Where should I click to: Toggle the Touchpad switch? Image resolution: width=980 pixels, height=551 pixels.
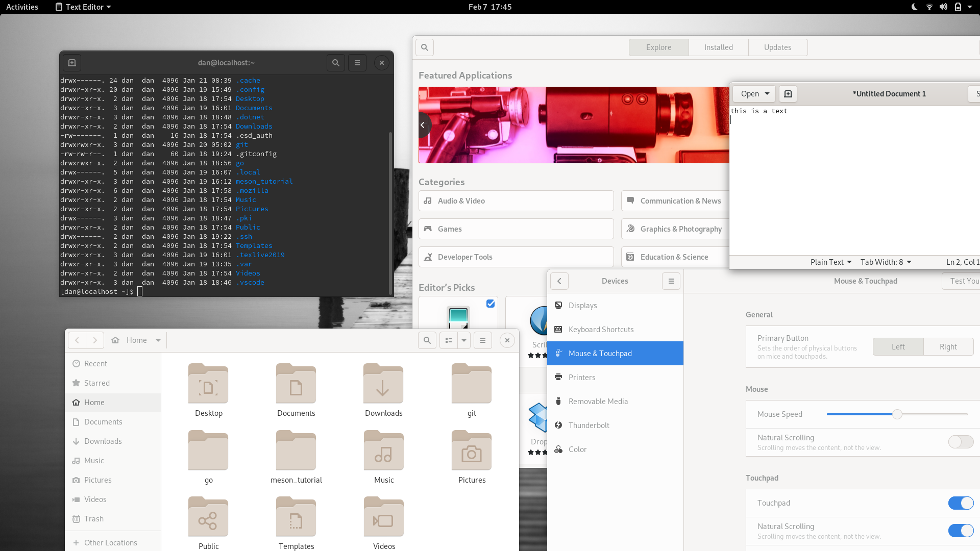coord(961,503)
